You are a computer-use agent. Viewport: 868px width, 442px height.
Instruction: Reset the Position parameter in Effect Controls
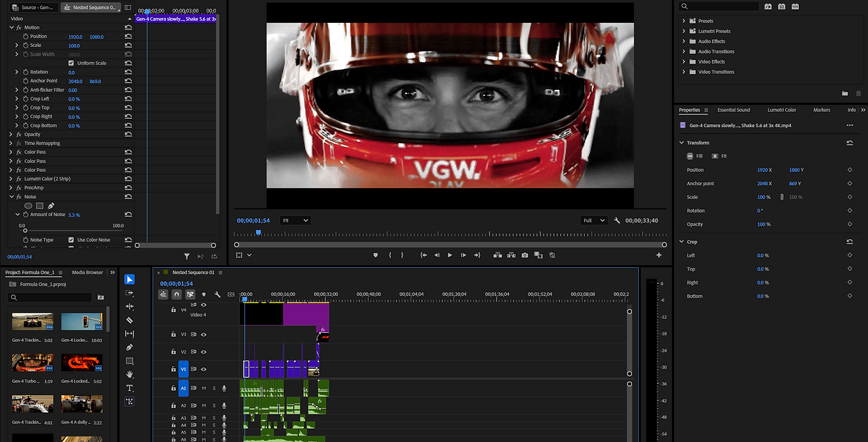(x=128, y=37)
